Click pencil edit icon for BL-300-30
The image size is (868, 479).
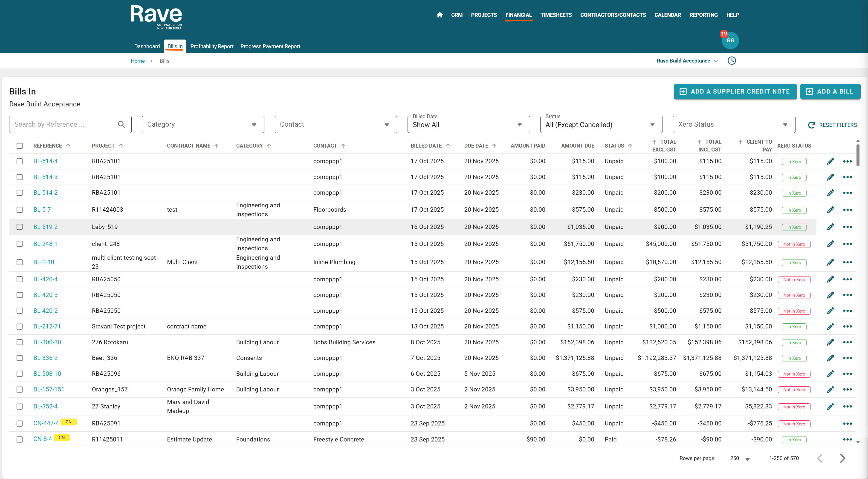click(830, 342)
